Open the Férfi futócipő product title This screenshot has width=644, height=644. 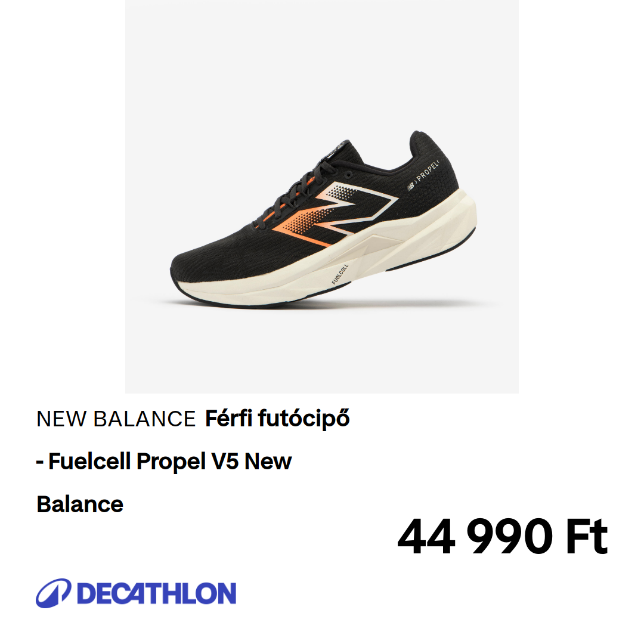coord(277,419)
